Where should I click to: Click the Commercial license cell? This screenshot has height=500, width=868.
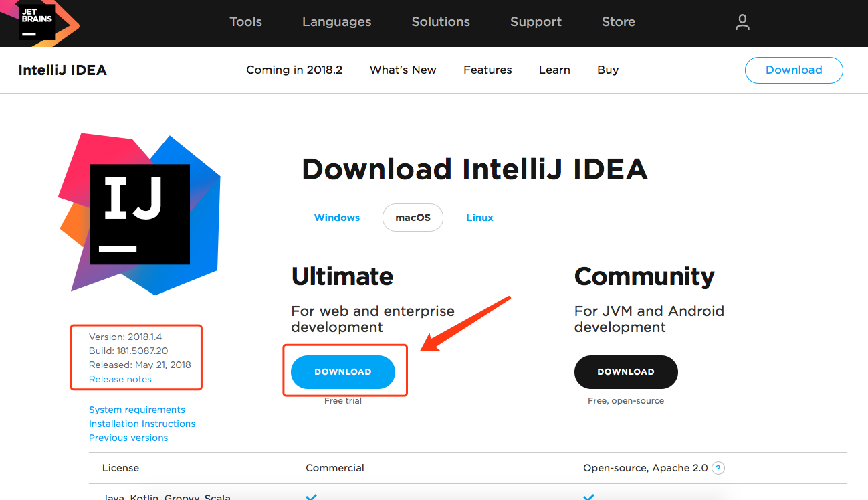[x=335, y=468]
